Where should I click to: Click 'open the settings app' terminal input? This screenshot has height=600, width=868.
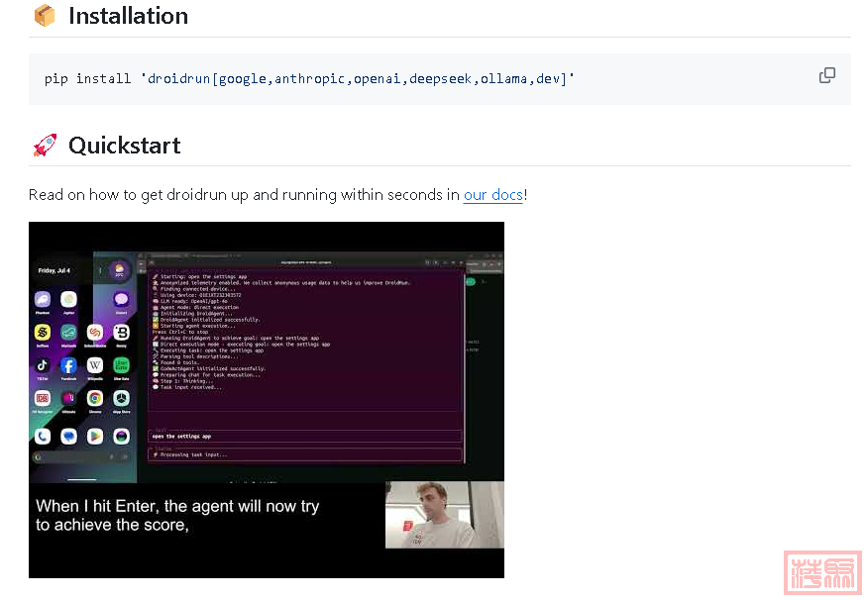(x=305, y=436)
